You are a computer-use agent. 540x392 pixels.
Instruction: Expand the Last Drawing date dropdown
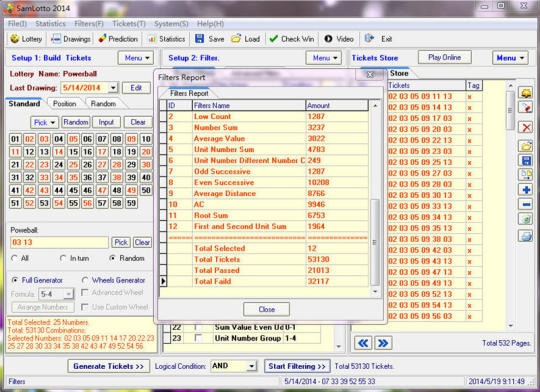(113, 88)
